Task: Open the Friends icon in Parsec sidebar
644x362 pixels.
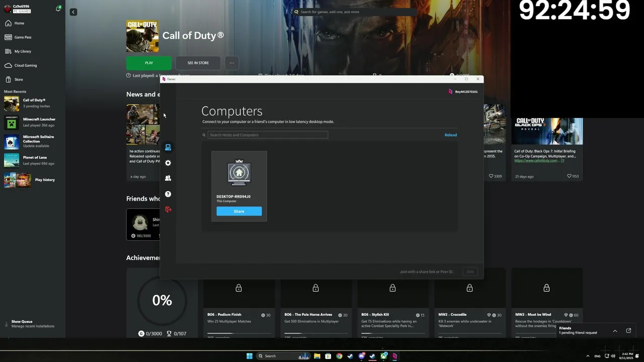Action: coord(168,178)
